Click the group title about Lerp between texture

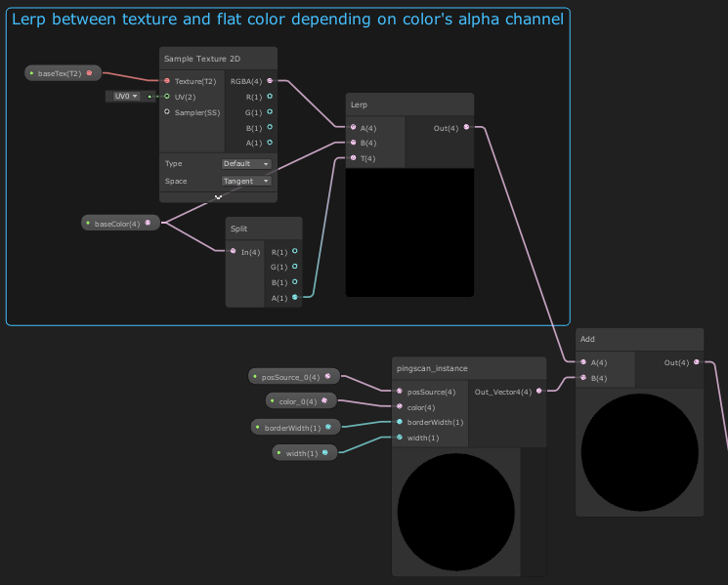point(287,18)
